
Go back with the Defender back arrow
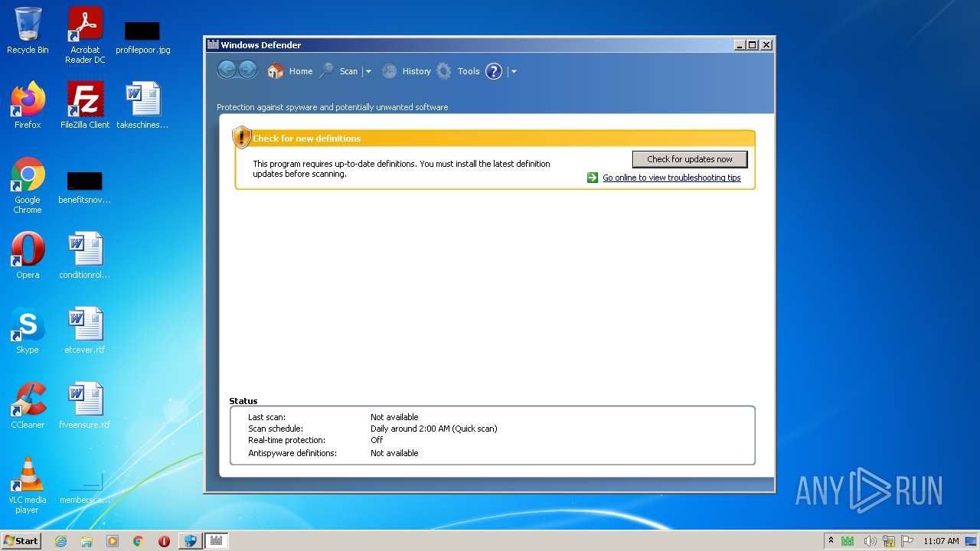pos(227,70)
